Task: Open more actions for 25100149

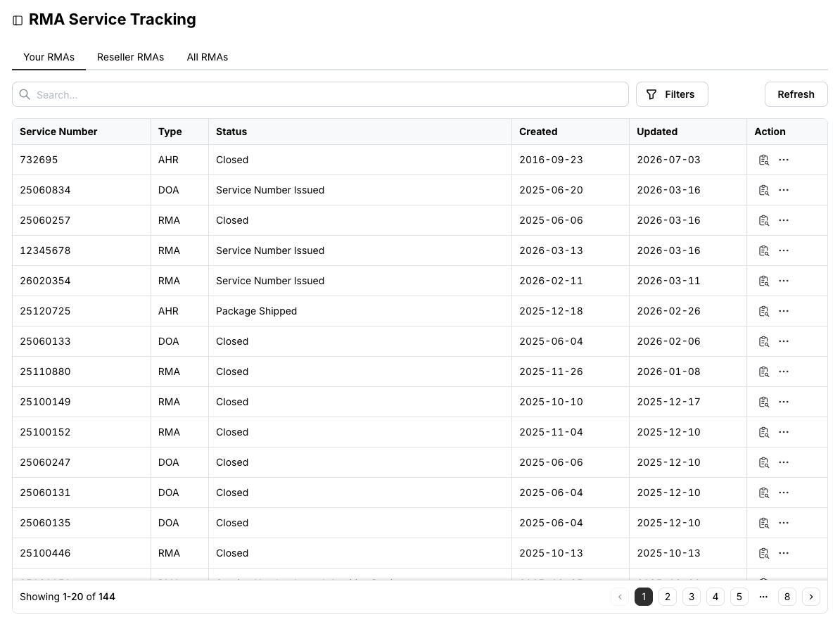Action: point(784,402)
